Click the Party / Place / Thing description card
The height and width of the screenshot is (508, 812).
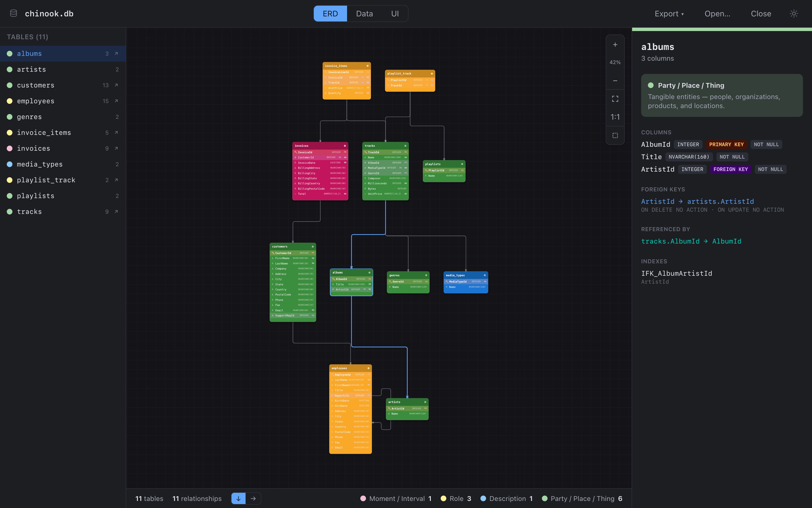click(722, 95)
